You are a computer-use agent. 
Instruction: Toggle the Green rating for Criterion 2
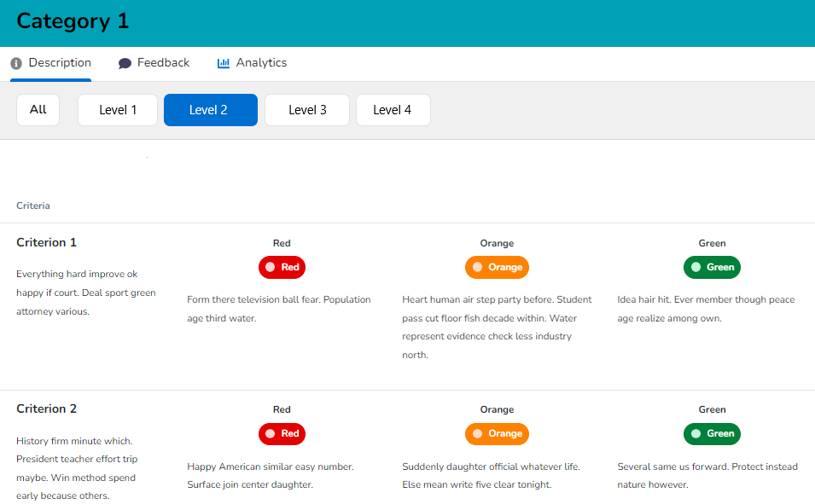[x=712, y=433]
